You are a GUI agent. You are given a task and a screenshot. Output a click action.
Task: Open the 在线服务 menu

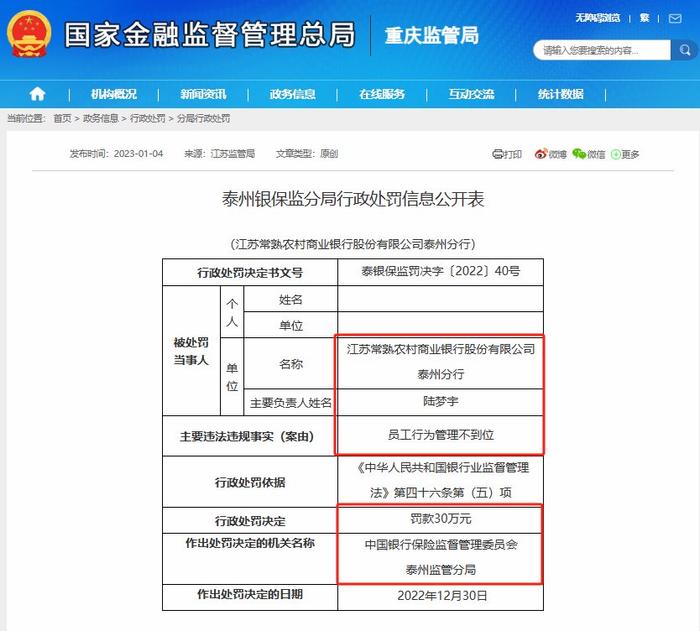tap(382, 94)
